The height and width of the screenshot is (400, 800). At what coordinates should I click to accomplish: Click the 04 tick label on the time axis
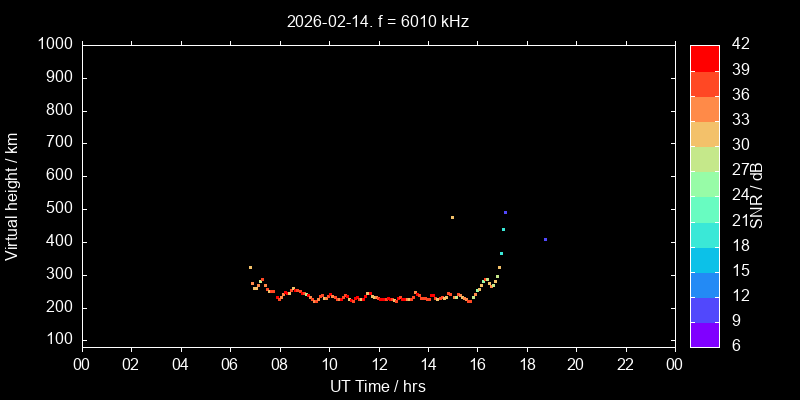tap(180, 364)
